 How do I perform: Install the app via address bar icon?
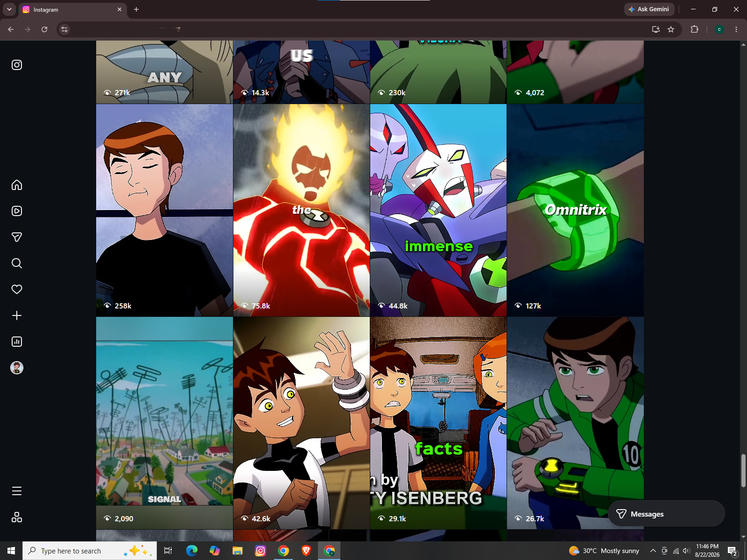[x=656, y=29]
